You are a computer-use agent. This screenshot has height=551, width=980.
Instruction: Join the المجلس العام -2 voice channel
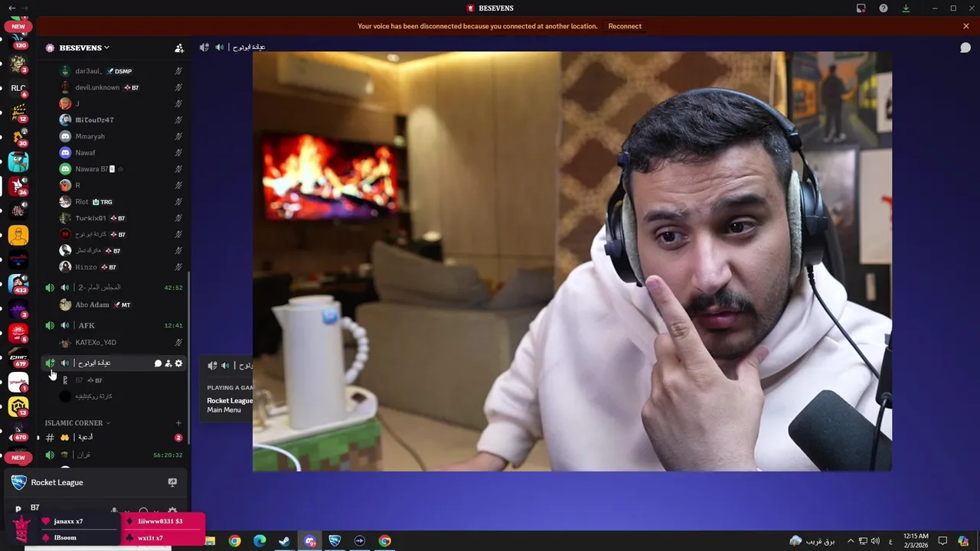(x=115, y=288)
